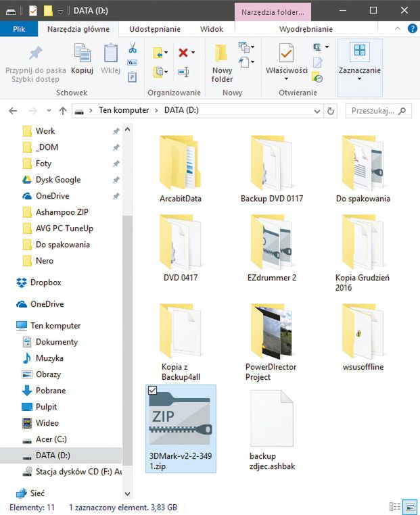The image size is (420, 515).
Task: Expand the Zaznaczanie dropdown arrow
Action: coord(359,79)
